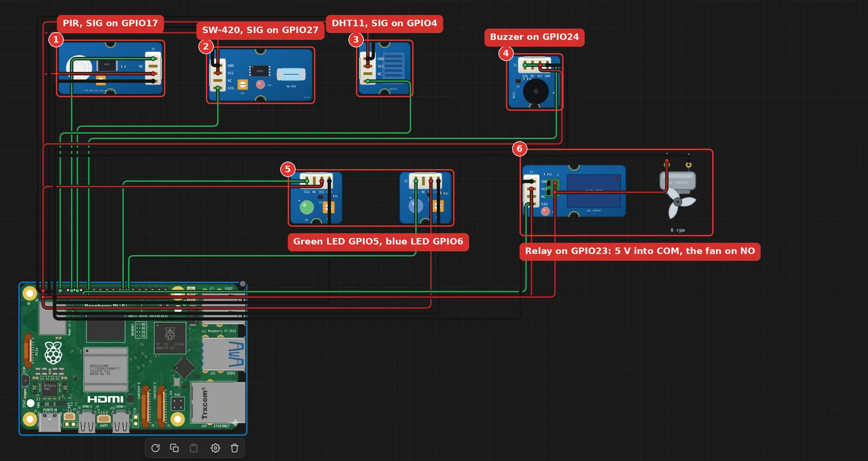Click the red indicator LED on the relay
Viewport: 868px width, 461px height.
pyautogui.click(x=545, y=212)
